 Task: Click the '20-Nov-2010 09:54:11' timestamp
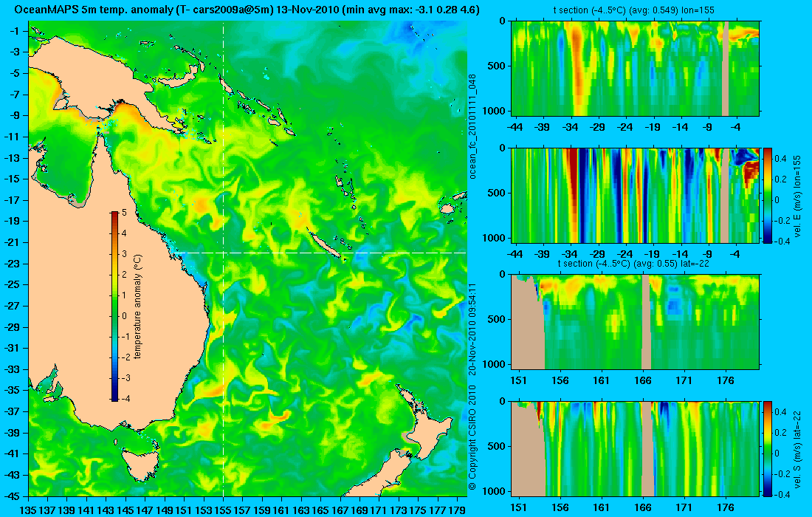(472, 329)
